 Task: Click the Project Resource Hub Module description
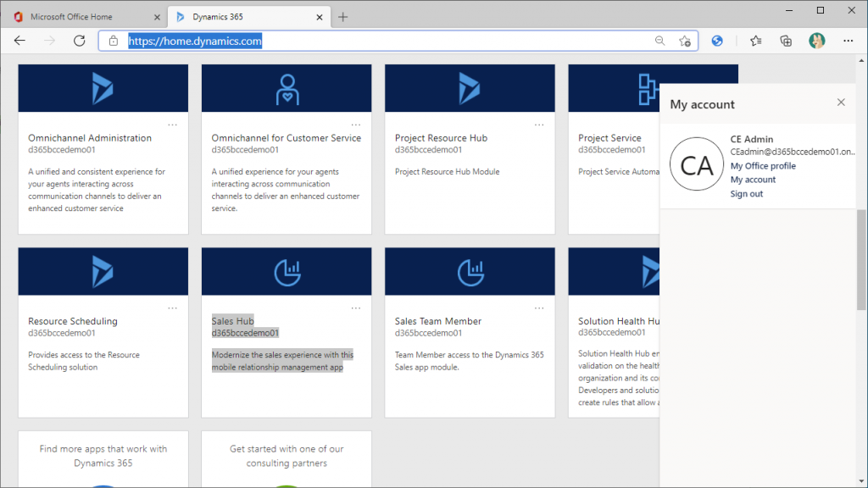click(448, 171)
